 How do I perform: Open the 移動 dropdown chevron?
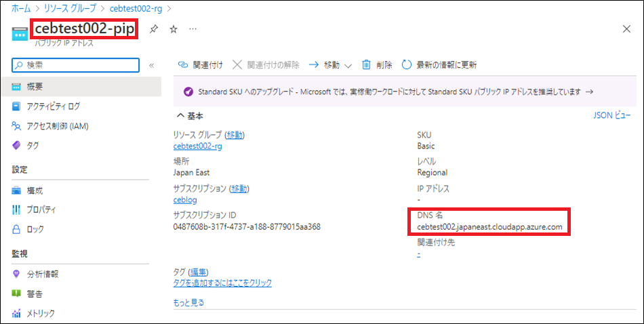point(348,66)
